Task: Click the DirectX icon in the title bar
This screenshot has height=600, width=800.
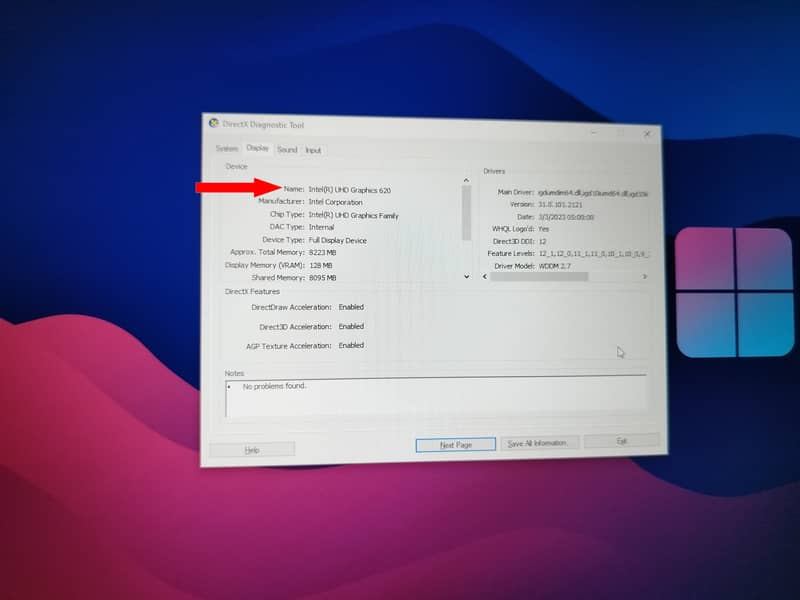Action: pos(213,123)
